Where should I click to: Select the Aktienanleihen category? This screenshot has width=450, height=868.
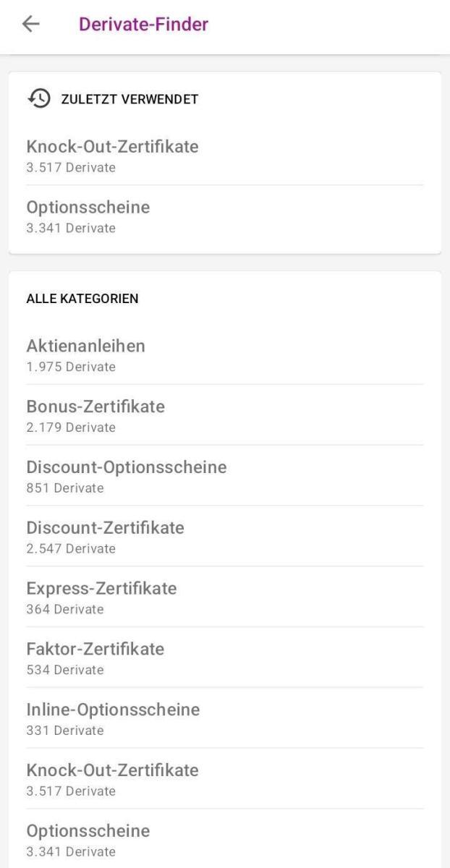click(x=85, y=346)
